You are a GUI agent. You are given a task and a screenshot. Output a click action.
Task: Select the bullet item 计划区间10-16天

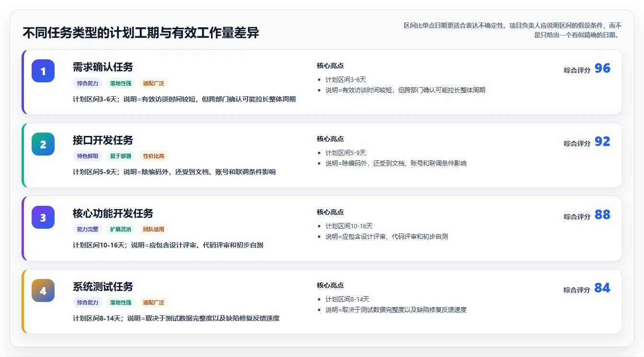tap(349, 226)
